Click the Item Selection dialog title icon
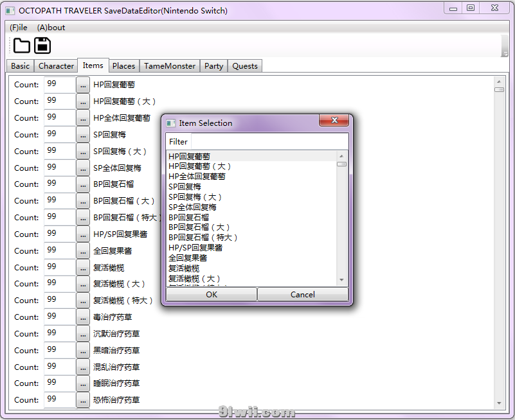The width and height of the screenshot is (515, 420). pos(171,123)
